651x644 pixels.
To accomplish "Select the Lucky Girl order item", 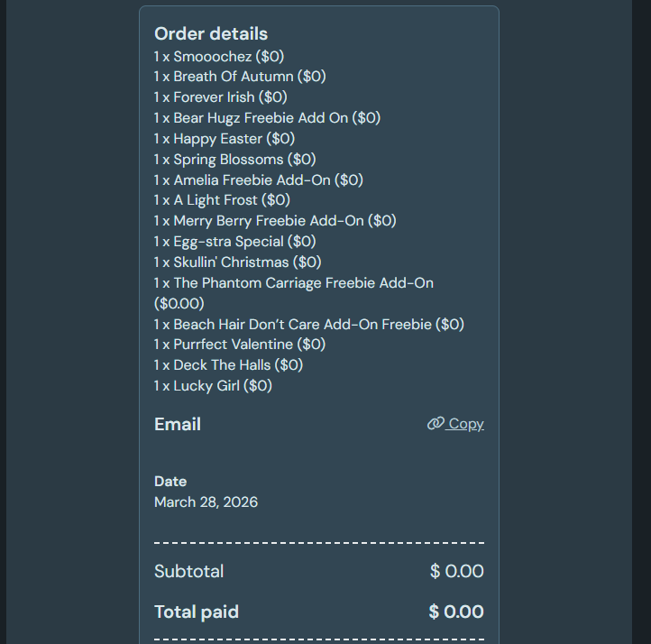I will tap(213, 386).
